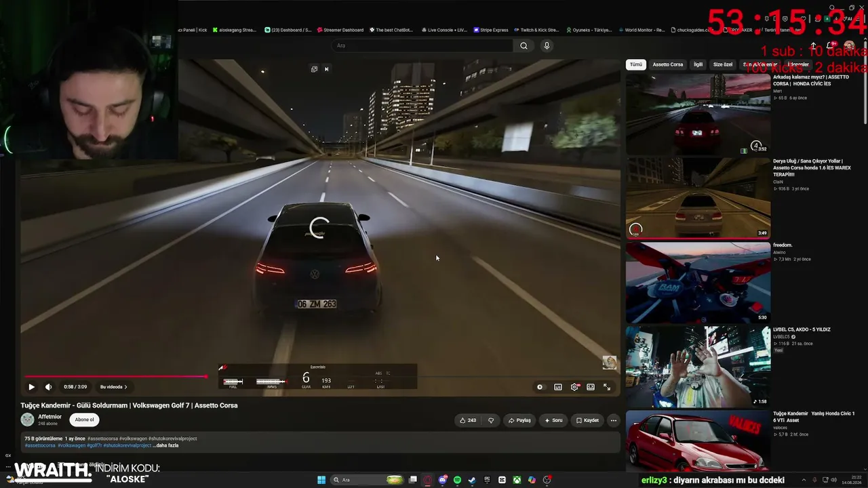Click the YouTube search field
Viewport: 868px width, 488px height.
click(x=422, y=45)
